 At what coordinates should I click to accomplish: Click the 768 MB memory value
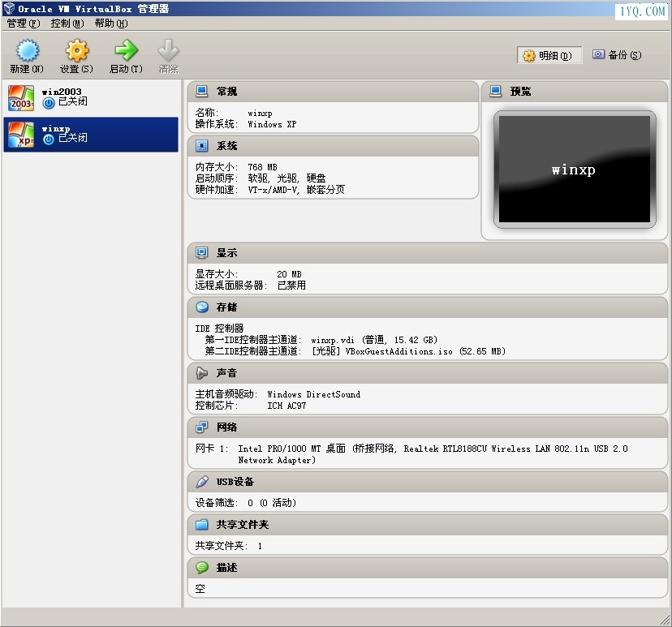pyautogui.click(x=262, y=167)
